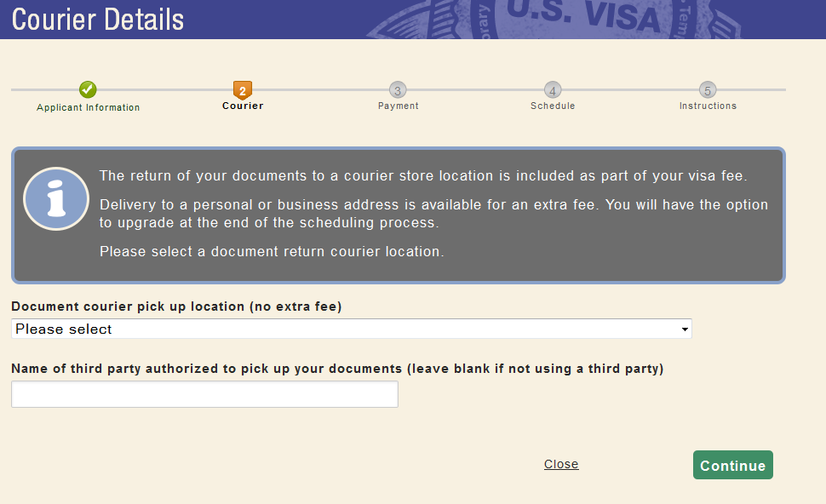The height and width of the screenshot is (504, 826).
Task: Select the step 5 Instructions circle
Action: pyautogui.click(x=708, y=90)
